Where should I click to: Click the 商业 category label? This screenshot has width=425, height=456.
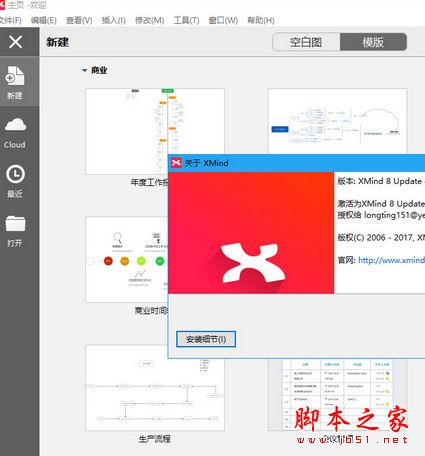[99, 70]
